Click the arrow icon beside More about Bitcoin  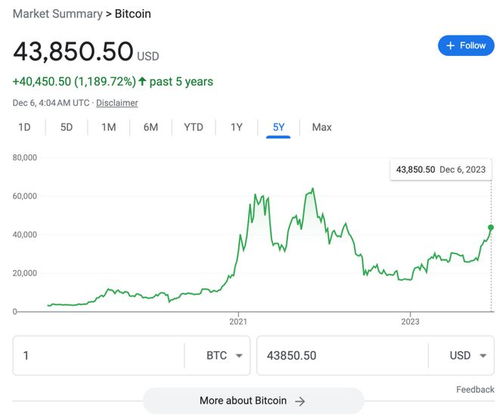tap(300, 401)
